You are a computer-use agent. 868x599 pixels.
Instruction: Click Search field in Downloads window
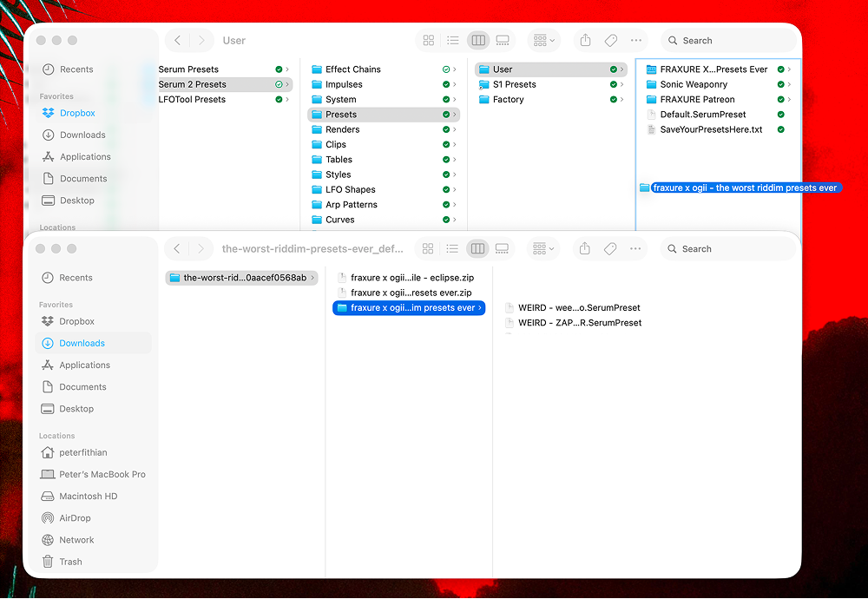pyautogui.click(x=727, y=248)
